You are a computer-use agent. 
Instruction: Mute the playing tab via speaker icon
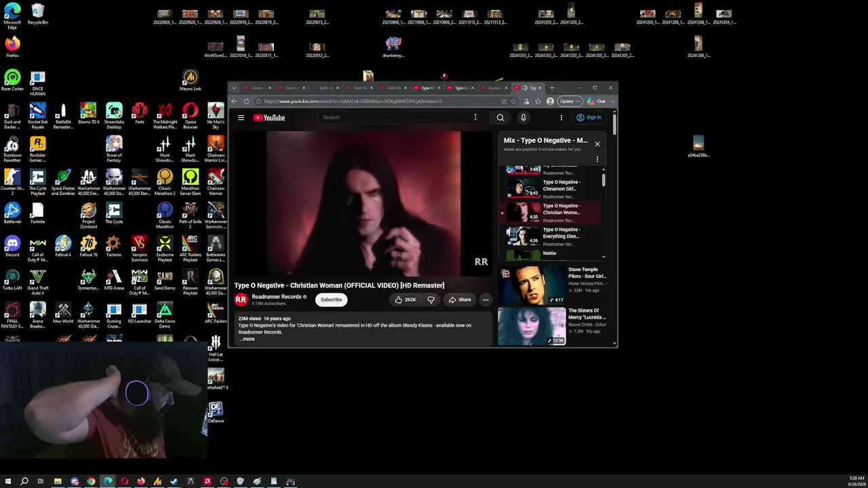click(525, 88)
